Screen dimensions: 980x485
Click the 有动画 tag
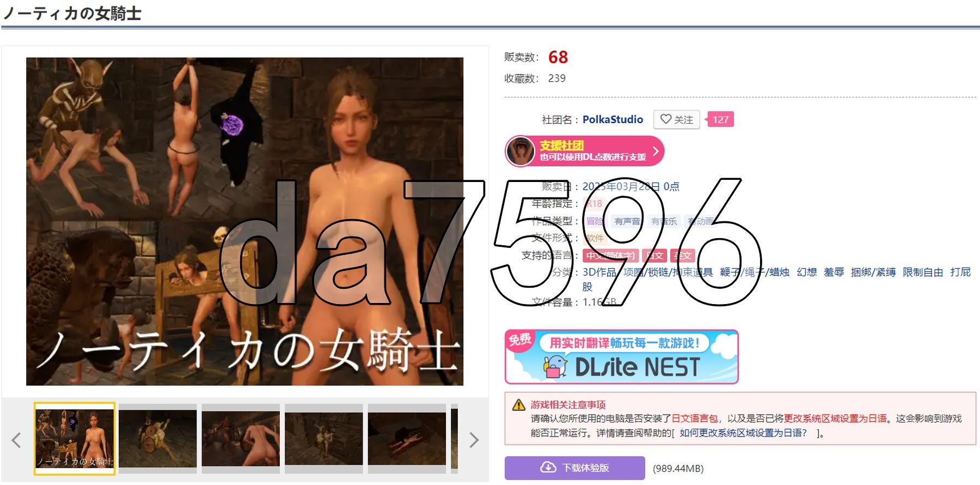700,221
